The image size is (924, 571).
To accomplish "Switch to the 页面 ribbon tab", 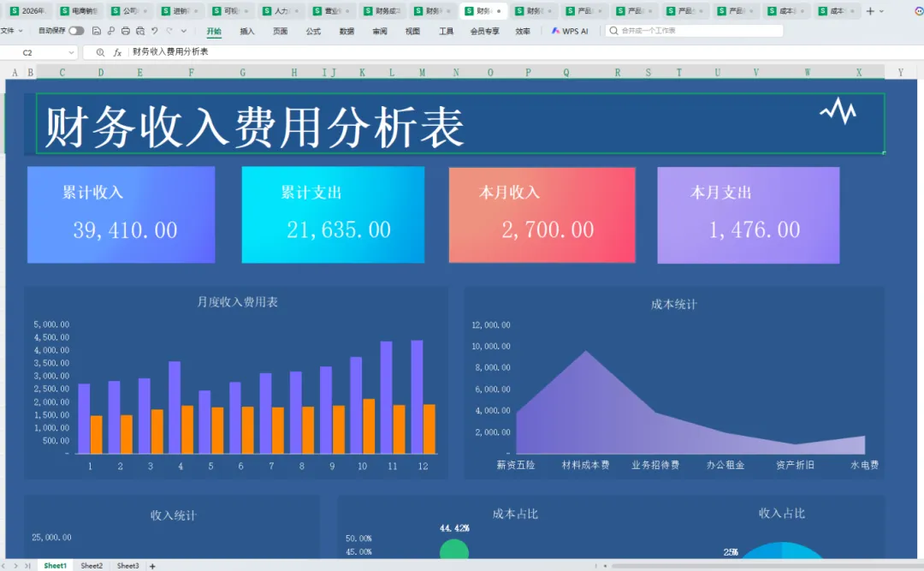I will [280, 32].
